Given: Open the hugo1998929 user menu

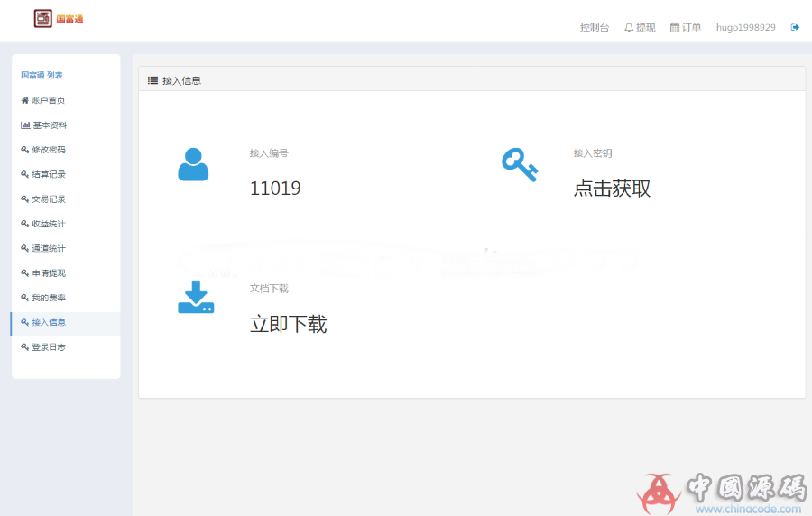Looking at the screenshot, I should click(x=746, y=27).
